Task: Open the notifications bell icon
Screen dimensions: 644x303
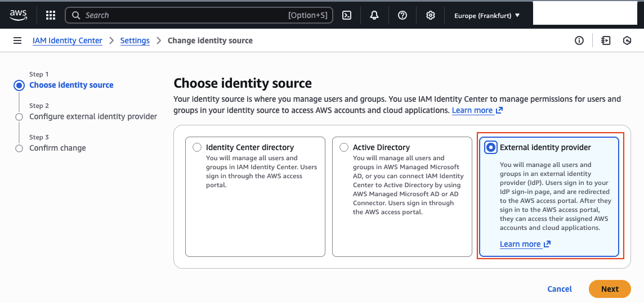Action: (x=374, y=16)
